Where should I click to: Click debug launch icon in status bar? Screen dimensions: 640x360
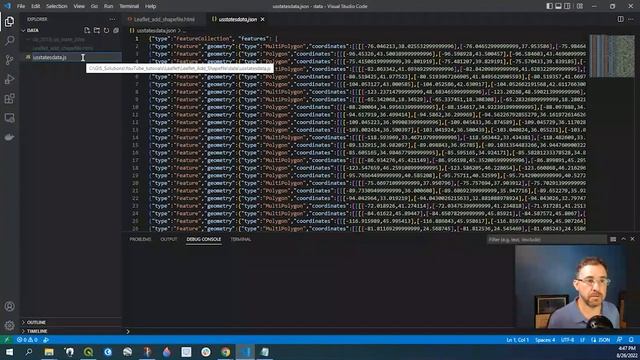pos(46,340)
